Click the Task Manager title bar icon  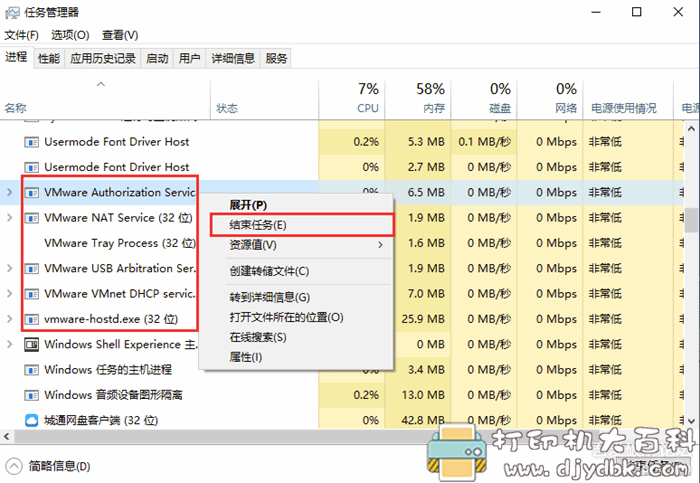click(x=12, y=12)
